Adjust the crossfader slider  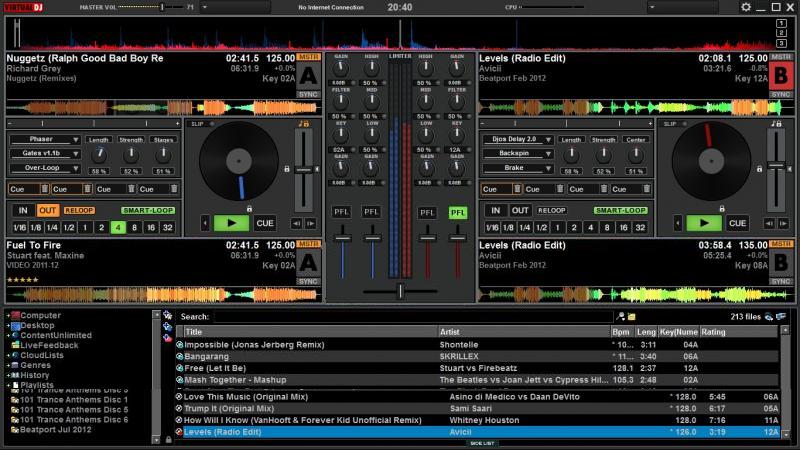coord(401,291)
